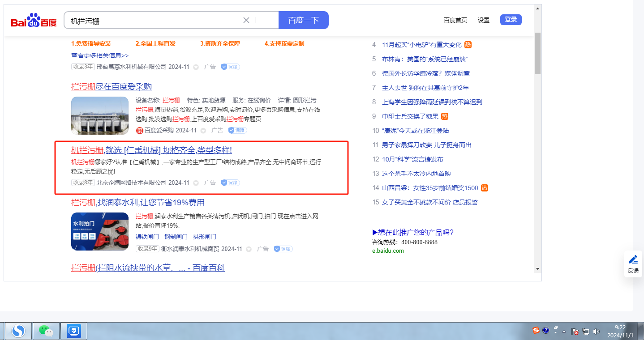Open 设置 in the top navigation
Screen dimensions: 644x340
click(x=484, y=20)
